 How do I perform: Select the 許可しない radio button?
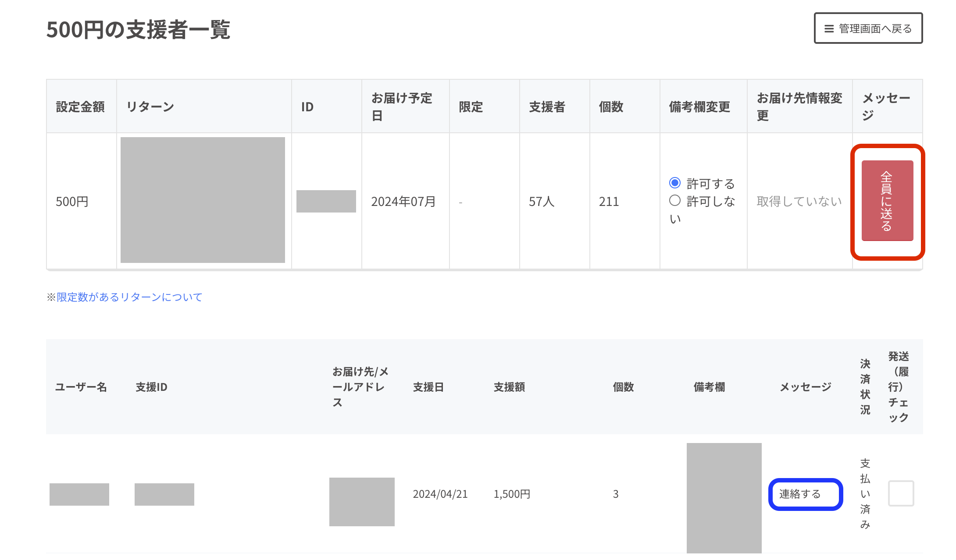click(675, 201)
